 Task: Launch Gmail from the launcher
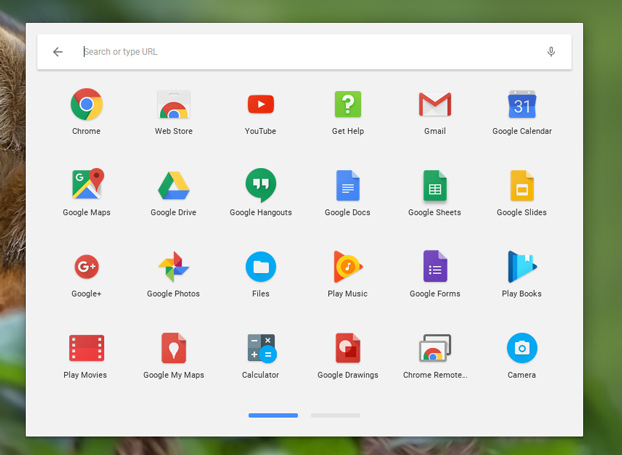[x=435, y=104]
